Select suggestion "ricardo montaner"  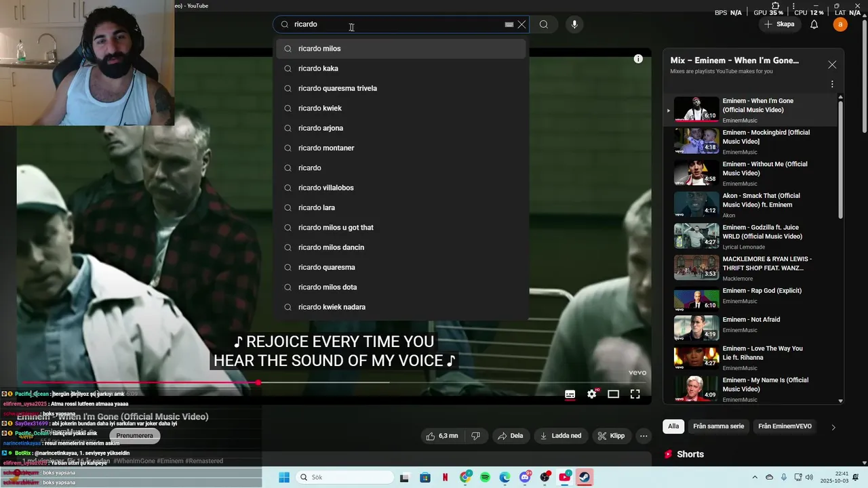[x=401, y=148]
